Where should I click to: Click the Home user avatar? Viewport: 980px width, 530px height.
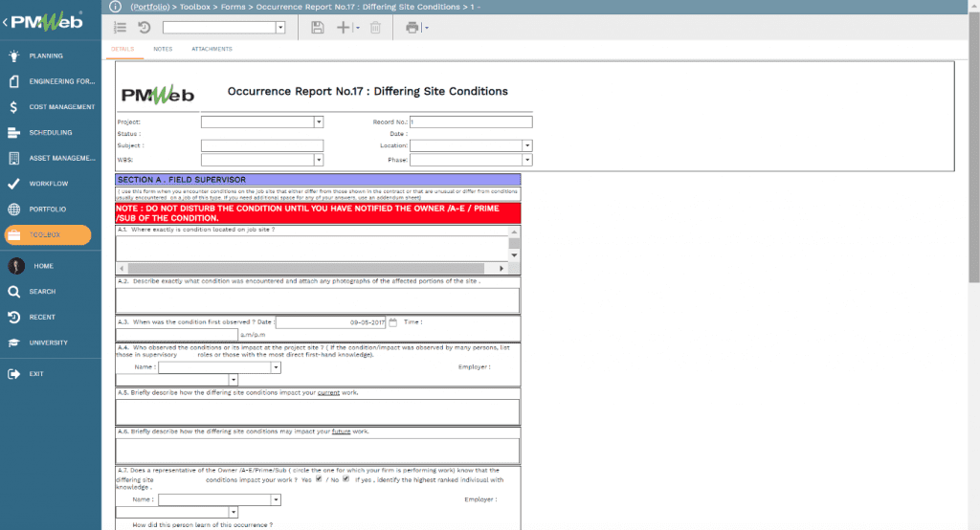(x=16, y=266)
